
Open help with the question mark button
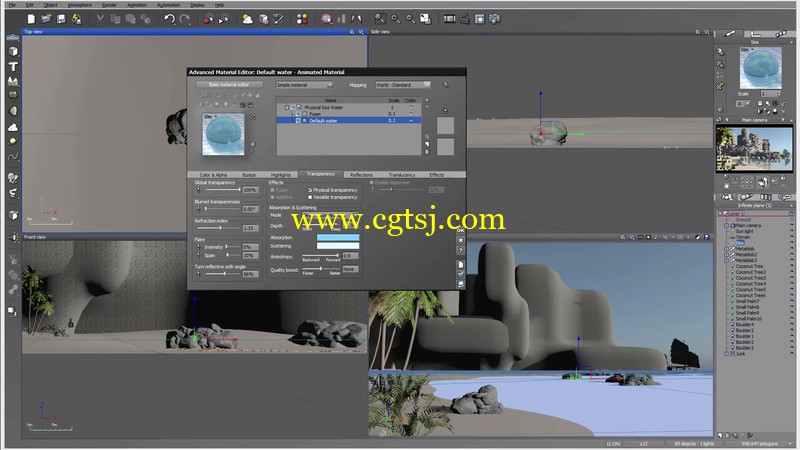point(460,250)
